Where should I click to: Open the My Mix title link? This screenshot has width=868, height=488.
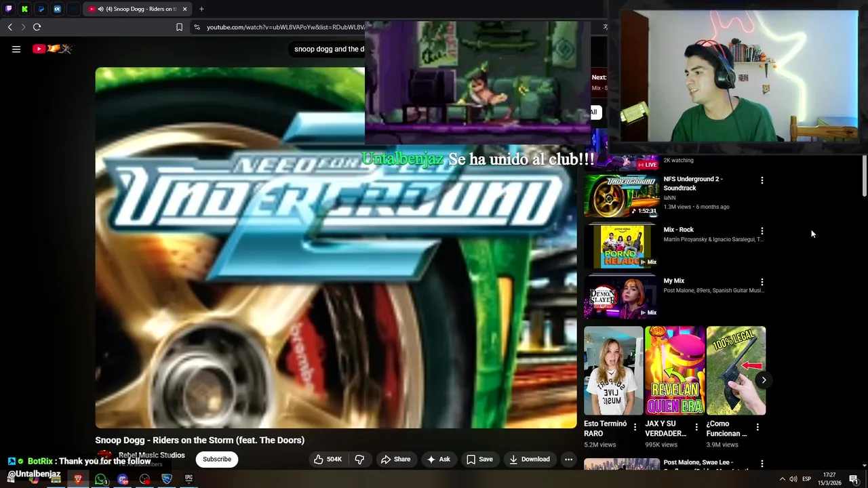pos(673,281)
